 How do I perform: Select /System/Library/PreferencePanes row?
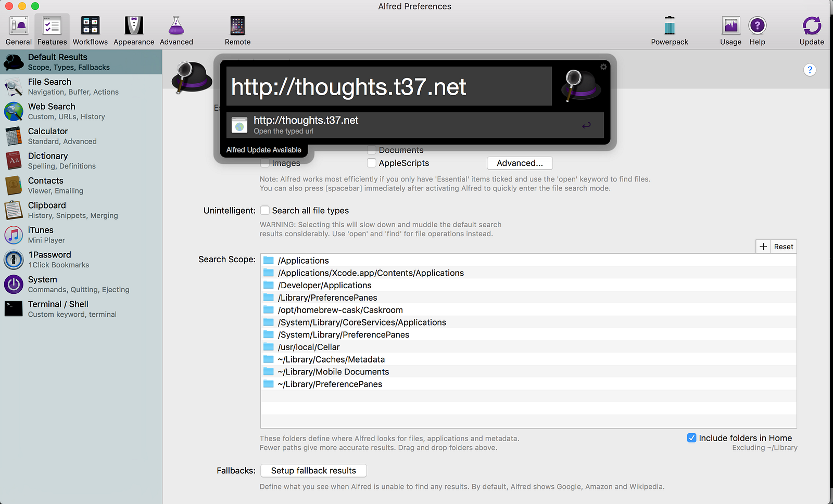pos(528,335)
